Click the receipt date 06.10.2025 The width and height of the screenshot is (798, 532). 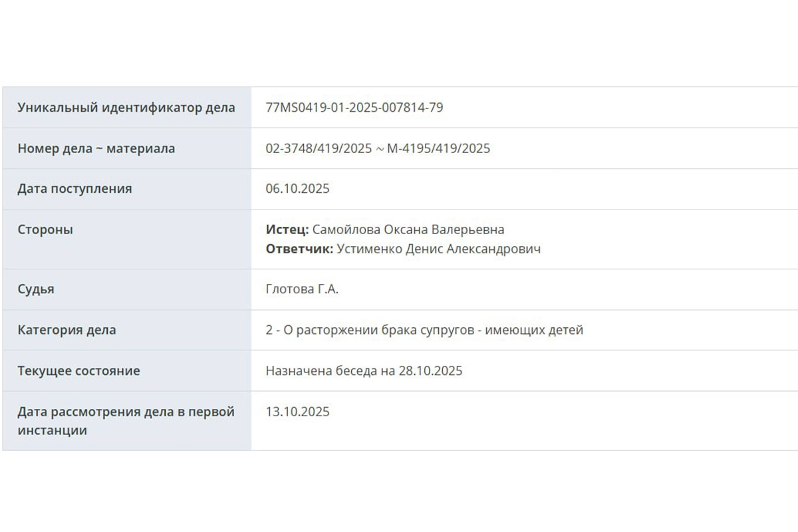tap(297, 189)
